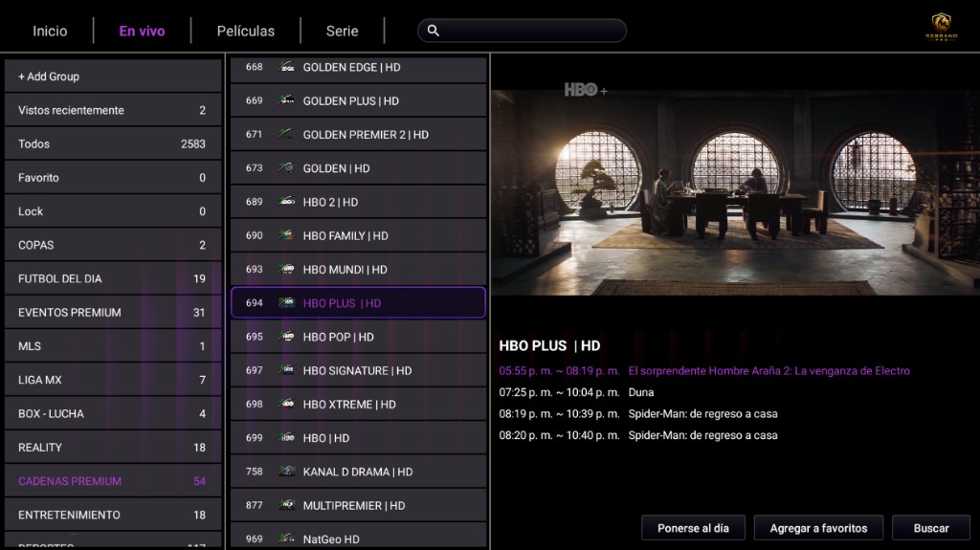The width and height of the screenshot is (980, 550).
Task: Click the HBO MUNDI channel logo
Action: pos(287,270)
